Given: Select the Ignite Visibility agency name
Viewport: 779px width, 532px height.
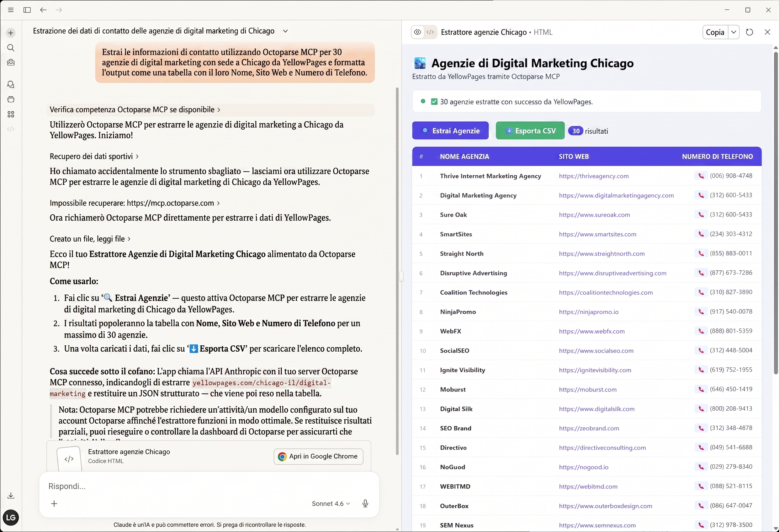Looking at the screenshot, I should [462, 370].
